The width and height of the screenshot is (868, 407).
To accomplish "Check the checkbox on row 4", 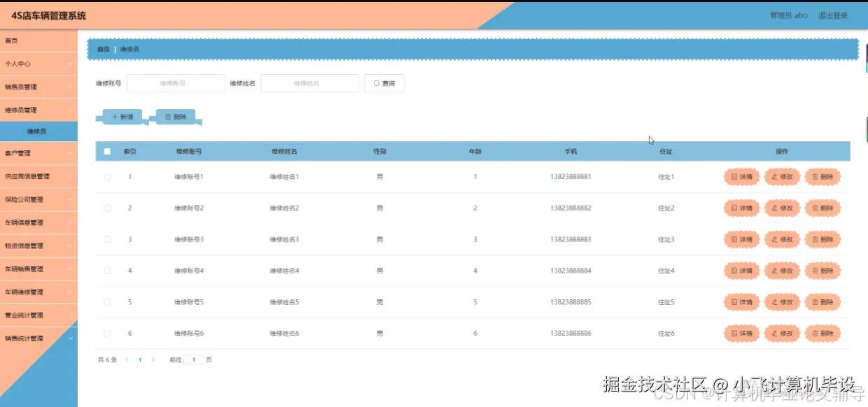I will [x=106, y=271].
